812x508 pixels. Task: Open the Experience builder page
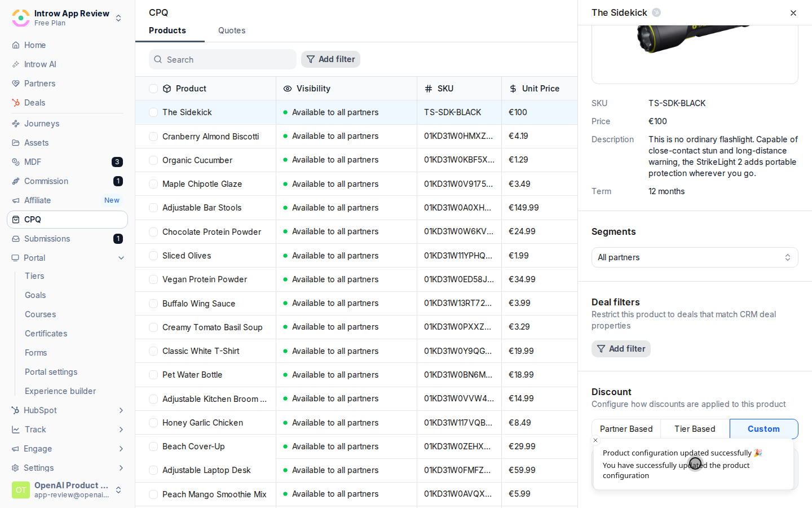point(60,391)
